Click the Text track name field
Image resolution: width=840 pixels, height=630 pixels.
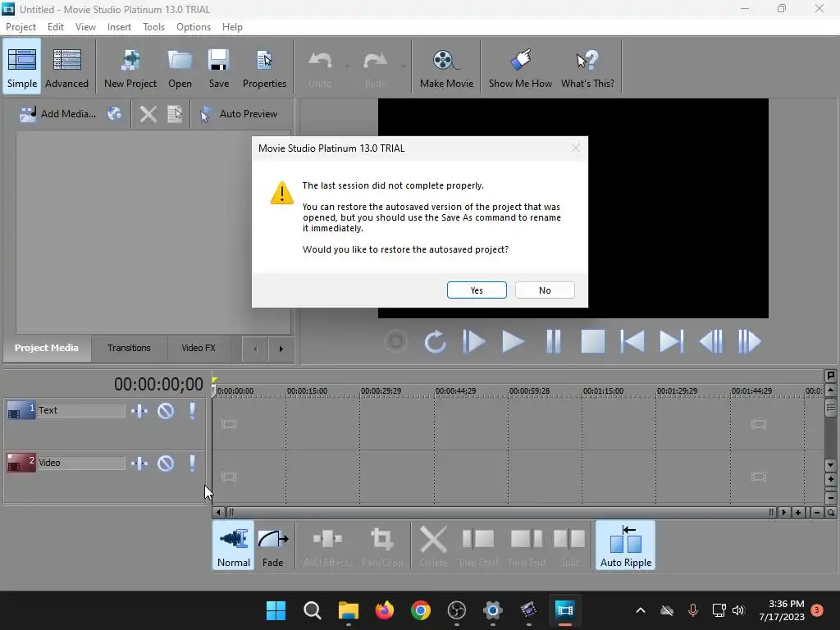pos(81,410)
